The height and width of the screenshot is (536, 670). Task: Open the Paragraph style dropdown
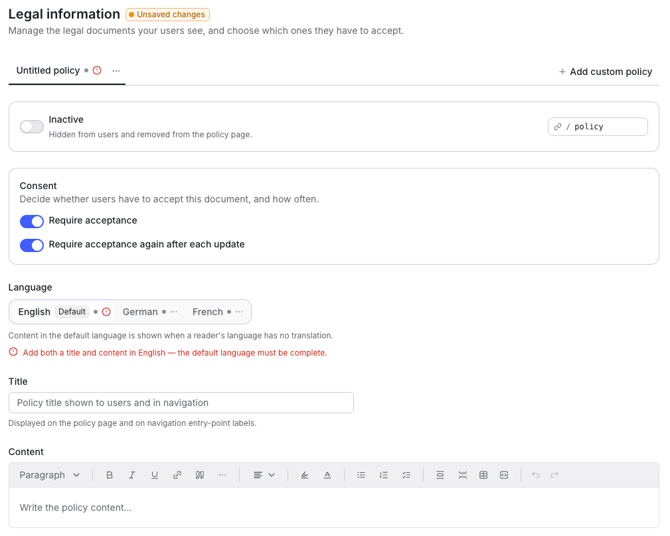(50, 475)
